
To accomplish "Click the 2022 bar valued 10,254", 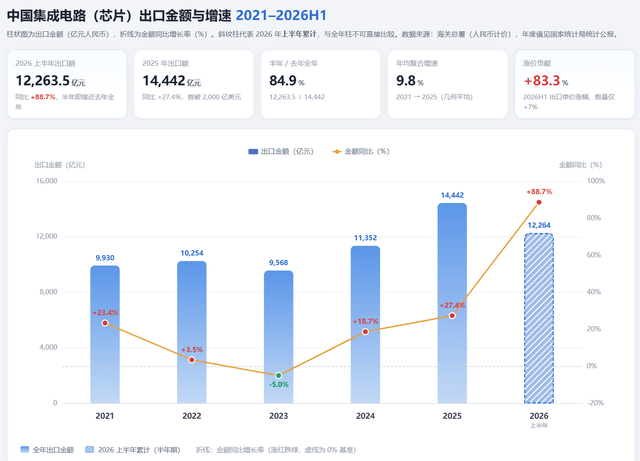I will pyautogui.click(x=192, y=332).
